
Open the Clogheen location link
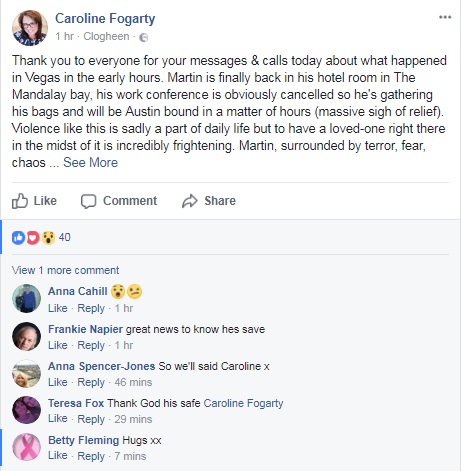(106, 36)
